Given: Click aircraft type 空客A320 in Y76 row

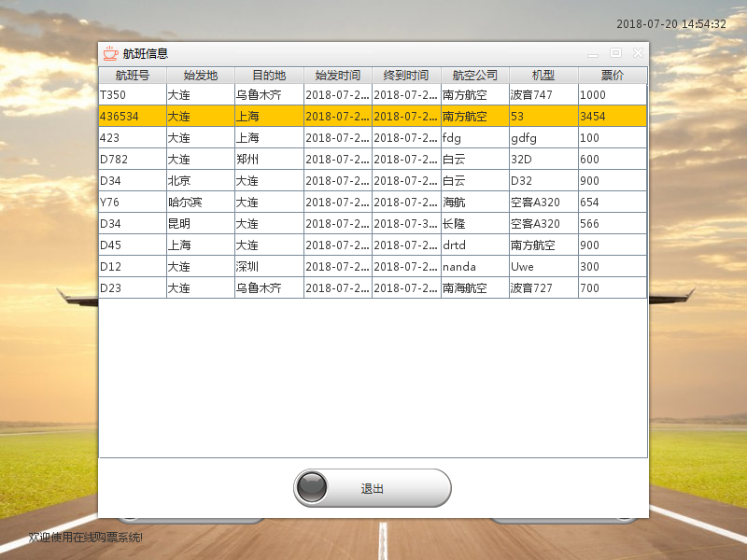Looking at the screenshot, I should tap(543, 202).
